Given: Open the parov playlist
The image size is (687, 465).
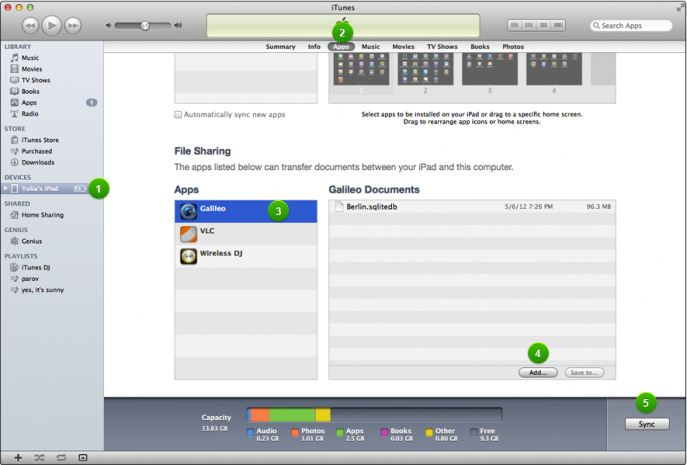Looking at the screenshot, I should pyautogui.click(x=30, y=279).
